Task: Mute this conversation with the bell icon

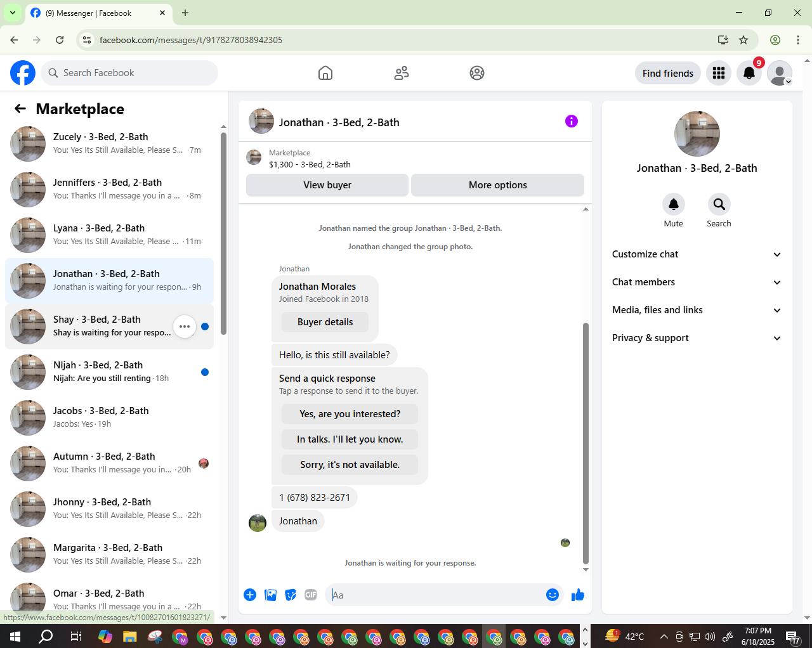Action: [674, 204]
